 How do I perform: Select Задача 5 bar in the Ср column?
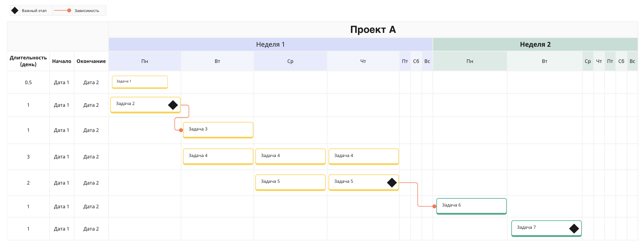[291, 182]
